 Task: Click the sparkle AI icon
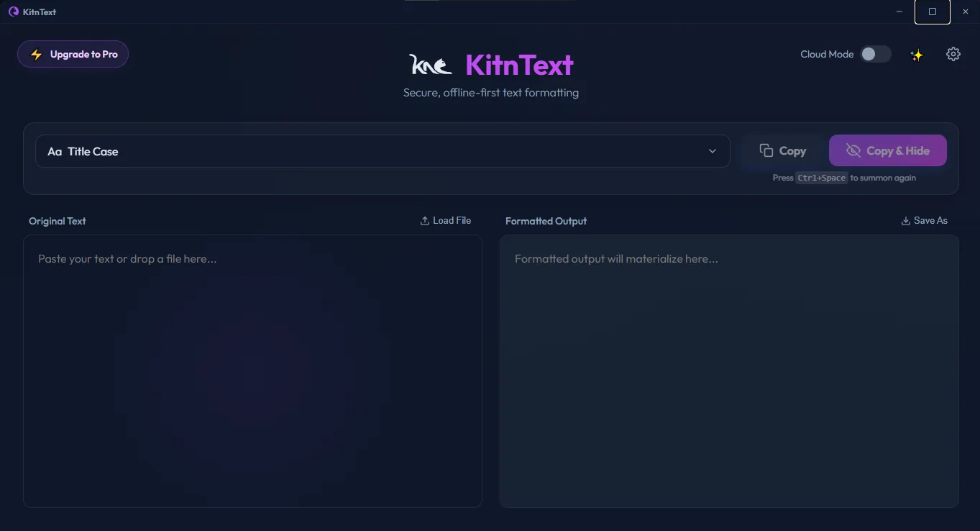(x=917, y=55)
